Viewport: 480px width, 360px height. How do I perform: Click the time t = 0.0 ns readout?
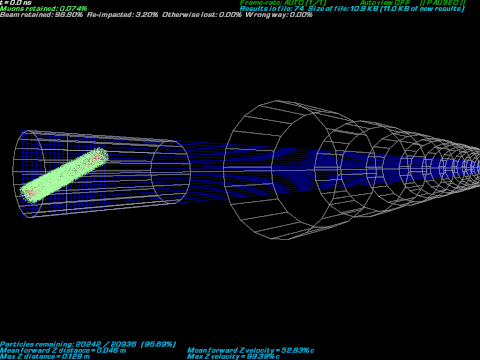pyautogui.click(x=16, y=3)
